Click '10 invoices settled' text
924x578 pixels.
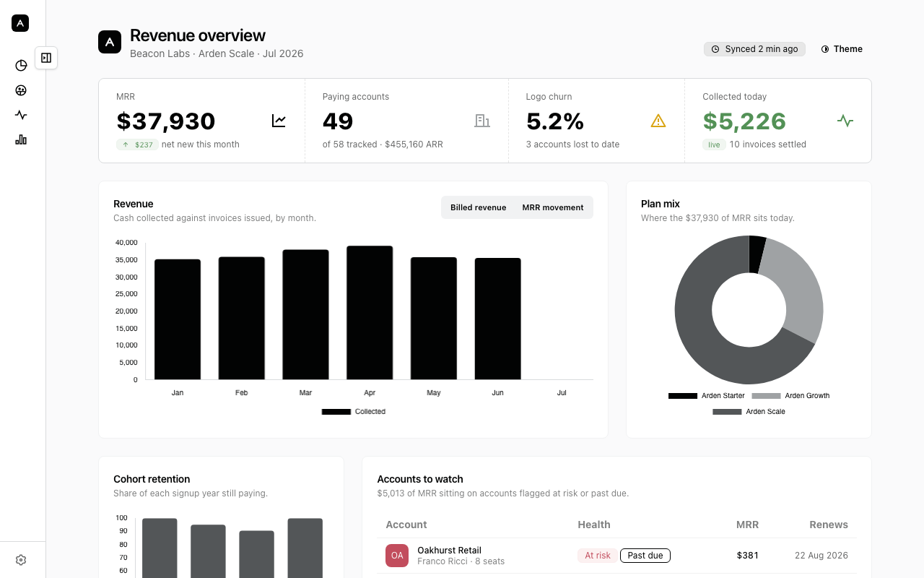coord(768,144)
